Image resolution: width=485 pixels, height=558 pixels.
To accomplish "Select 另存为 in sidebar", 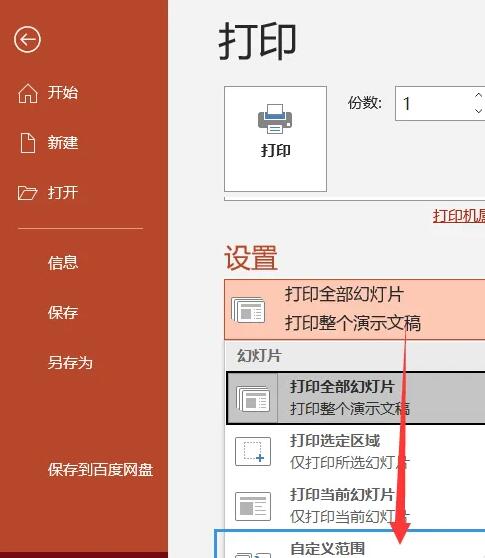I will pyautogui.click(x=70, y=363).
